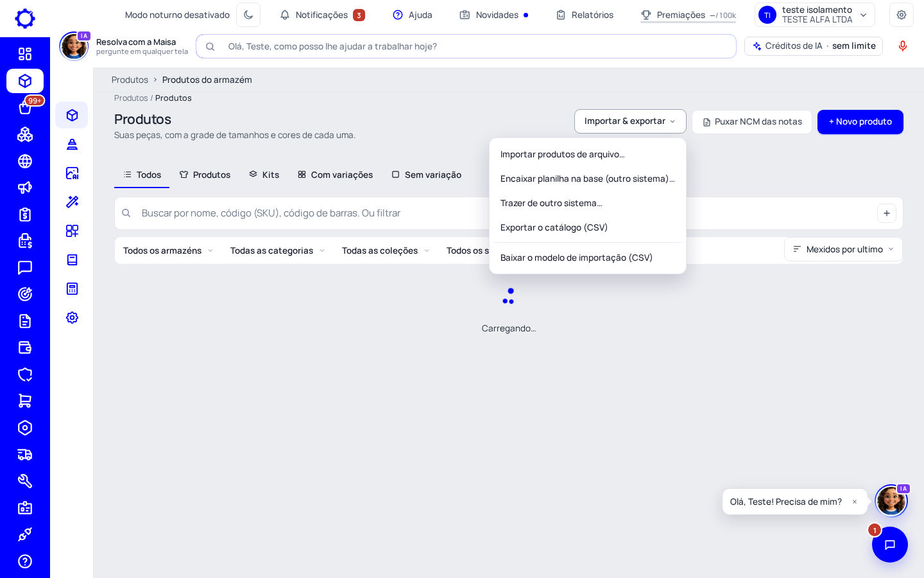Click the Produtos breadcrumb link before Produtos do armazém
924x578 pixels.
pyautogui.click(x=130, y=80)
